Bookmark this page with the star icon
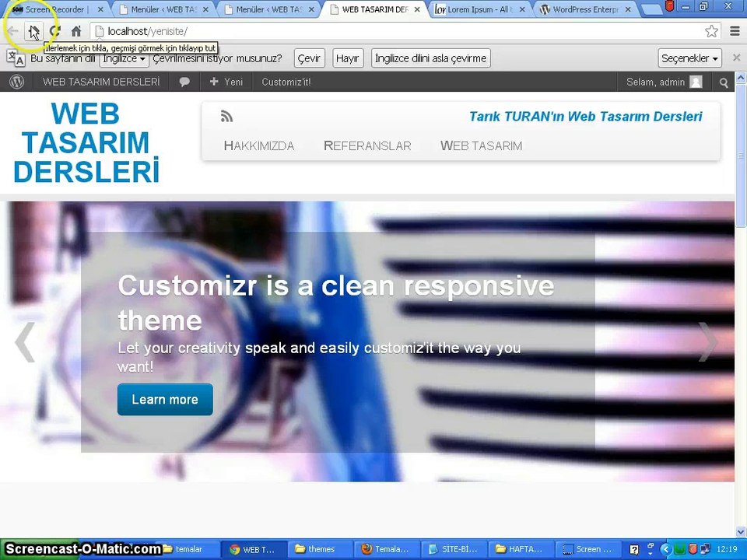 click(x=711, y=31)
